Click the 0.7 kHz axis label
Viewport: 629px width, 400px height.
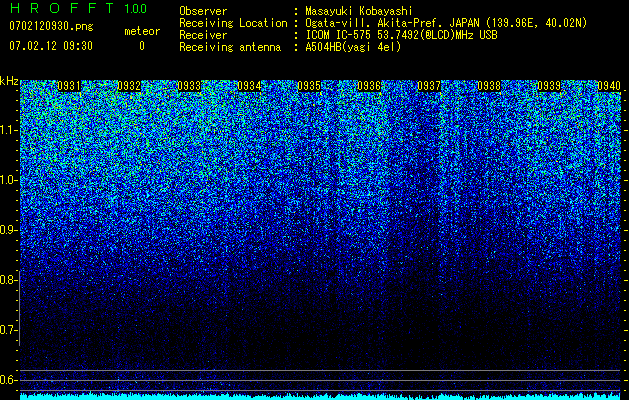pyautogui.click(x=7, y=330)
